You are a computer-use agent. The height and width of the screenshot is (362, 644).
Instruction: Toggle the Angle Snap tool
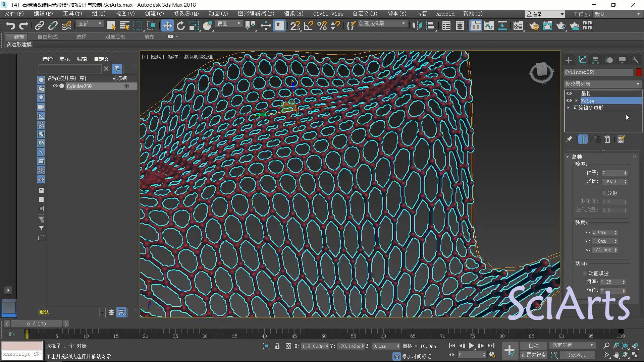pos(308,25)
